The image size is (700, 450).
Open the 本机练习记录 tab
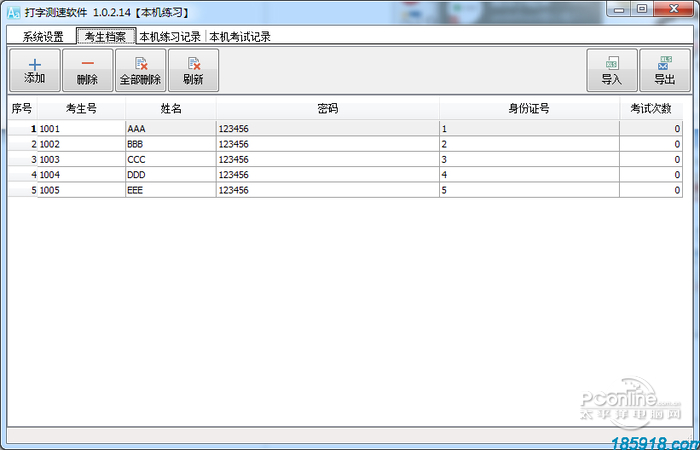170,37
